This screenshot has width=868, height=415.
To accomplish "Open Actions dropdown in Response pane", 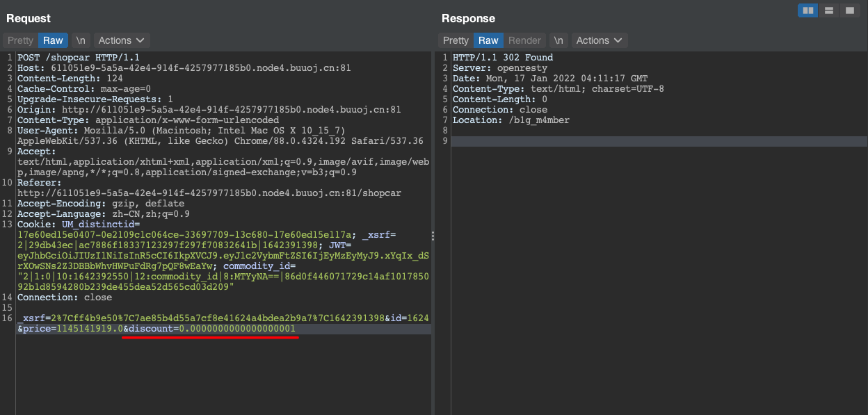I will pos(600,40).
